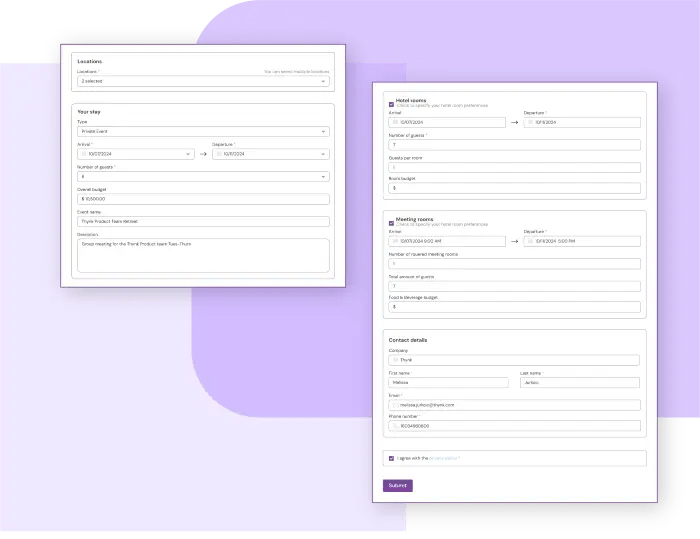Toggle the Meeting rooms checkbox

point(392,223)
